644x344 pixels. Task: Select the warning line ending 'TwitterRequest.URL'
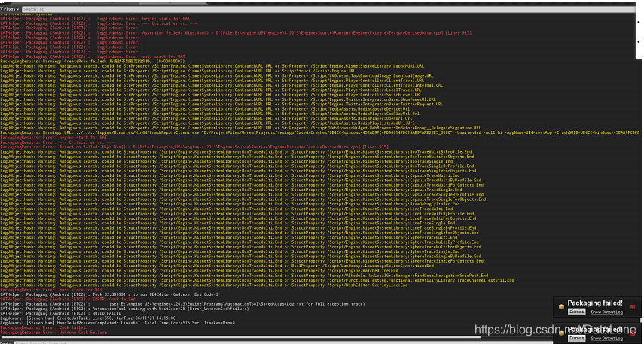[221, 105]
